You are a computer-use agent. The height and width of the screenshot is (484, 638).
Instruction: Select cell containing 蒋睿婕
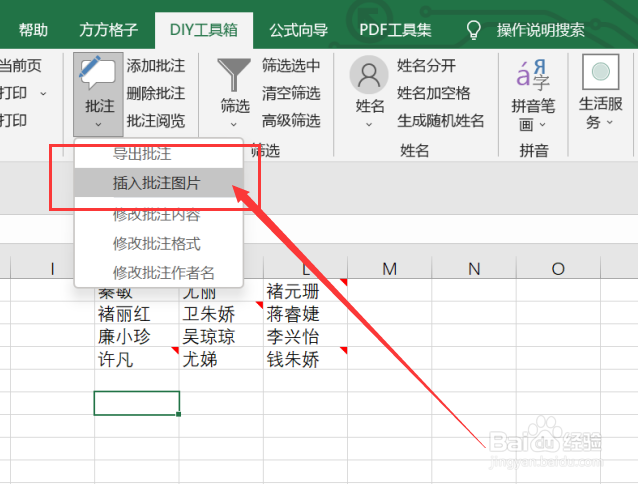(x=306, y=313)
